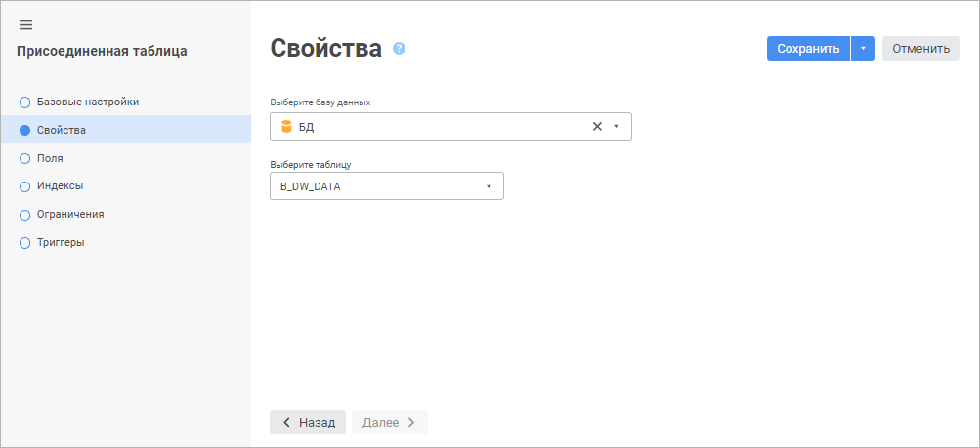The height and width of the screenshot is (448, 980).
Task: Open the Сохранить split-button arrow
Action: 863,49
